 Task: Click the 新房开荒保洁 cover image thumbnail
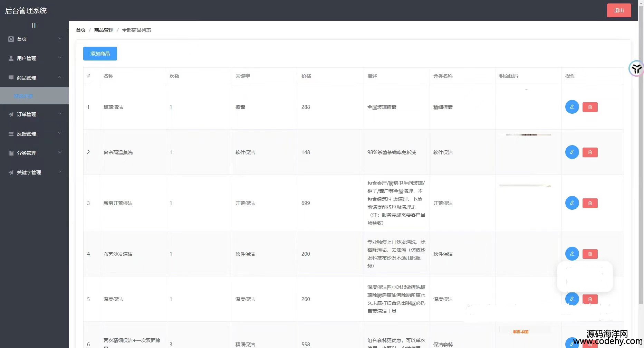525,186
